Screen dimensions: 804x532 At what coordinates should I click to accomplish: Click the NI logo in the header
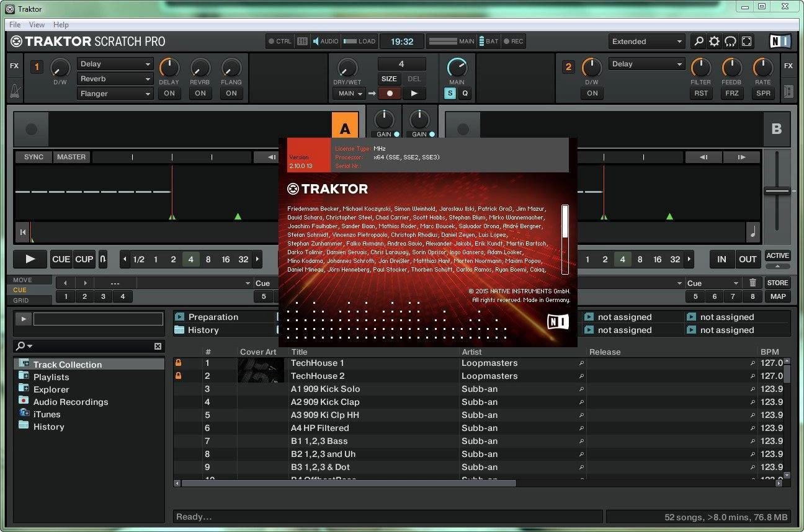coord(780,42)
